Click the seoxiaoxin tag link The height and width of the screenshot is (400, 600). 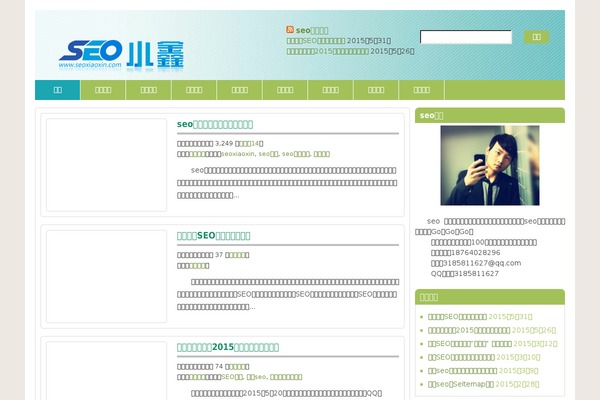[238, 154]
